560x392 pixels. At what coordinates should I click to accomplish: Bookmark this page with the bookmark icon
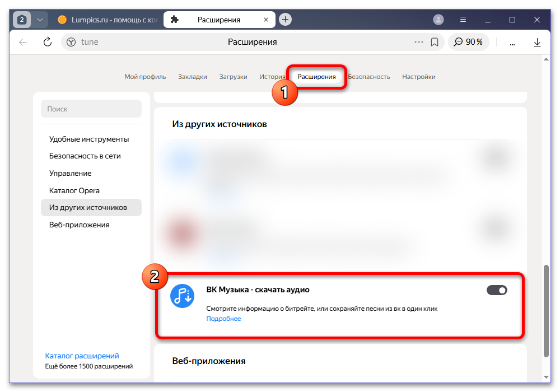pos(435,42)
